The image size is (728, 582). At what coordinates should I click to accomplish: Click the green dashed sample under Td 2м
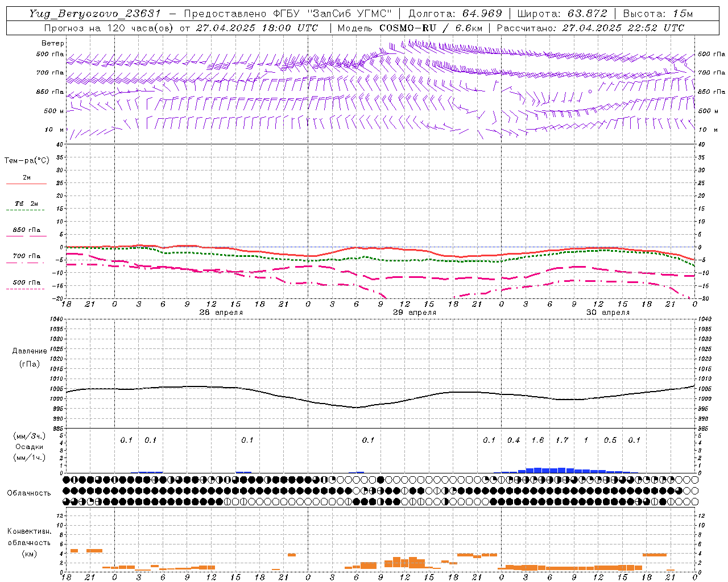coord(26,210)
